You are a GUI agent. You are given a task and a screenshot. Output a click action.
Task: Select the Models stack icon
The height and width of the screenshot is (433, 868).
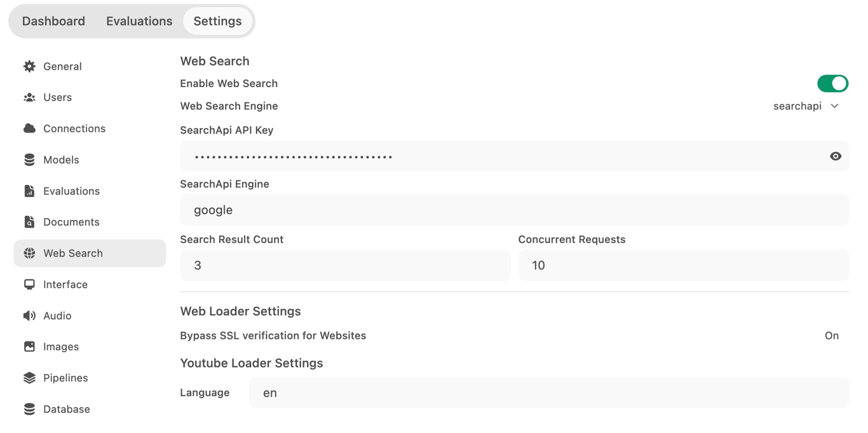tap(29, 160)
